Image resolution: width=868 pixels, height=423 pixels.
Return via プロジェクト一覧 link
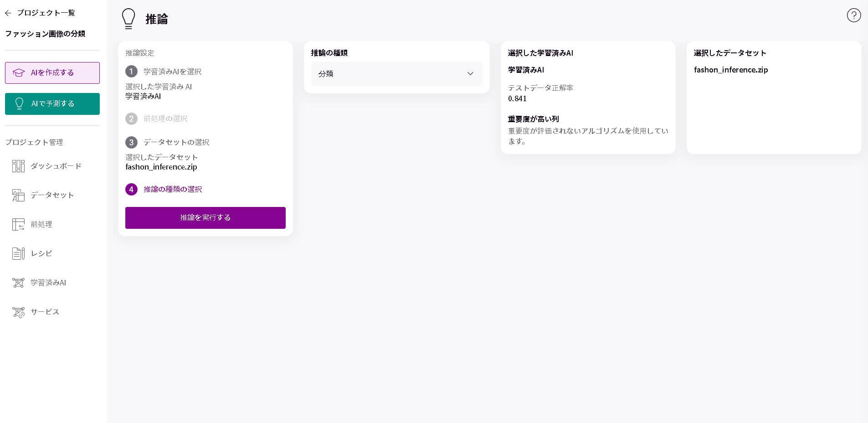(x=46, y=13)
